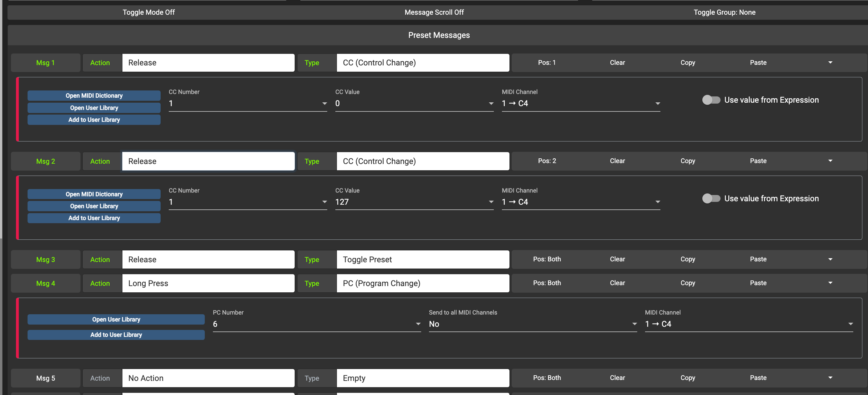Viewport: 868px width, 395px height.
Task: Open Msg 4 PC Number dropdown
Action: click(x=316, y=324)
